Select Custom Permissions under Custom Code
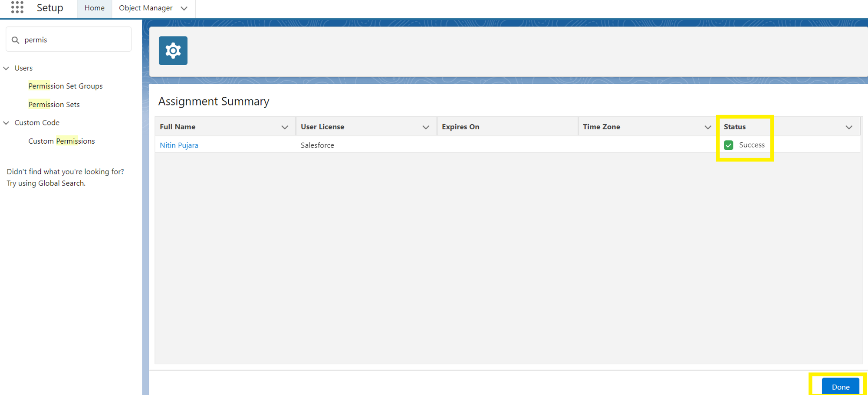 [x=61, y=141]
